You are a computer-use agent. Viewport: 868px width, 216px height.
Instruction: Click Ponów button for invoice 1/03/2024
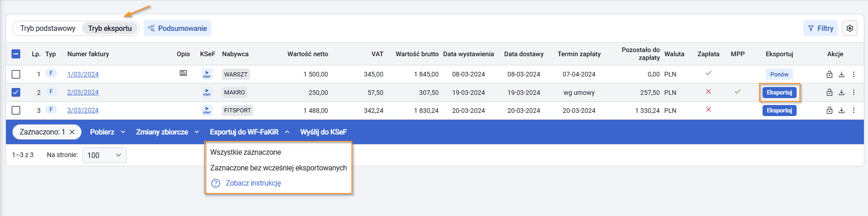(x=779, y=74)
